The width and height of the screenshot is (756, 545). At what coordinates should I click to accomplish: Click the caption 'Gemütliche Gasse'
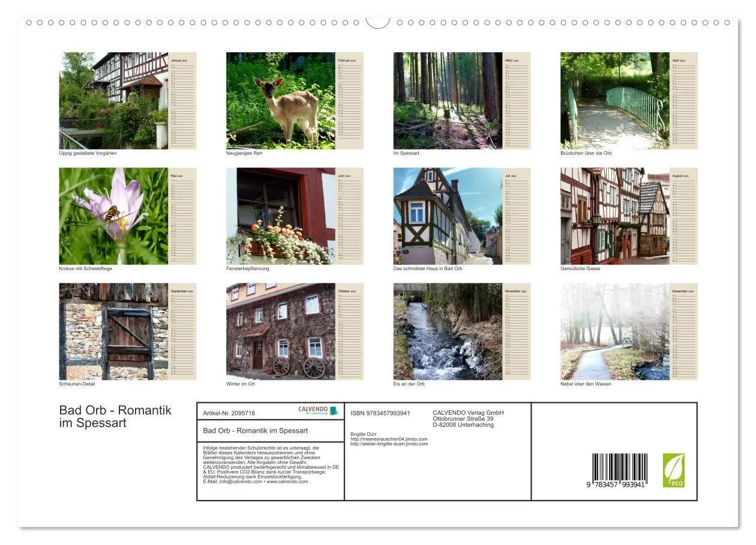point(580,268)
